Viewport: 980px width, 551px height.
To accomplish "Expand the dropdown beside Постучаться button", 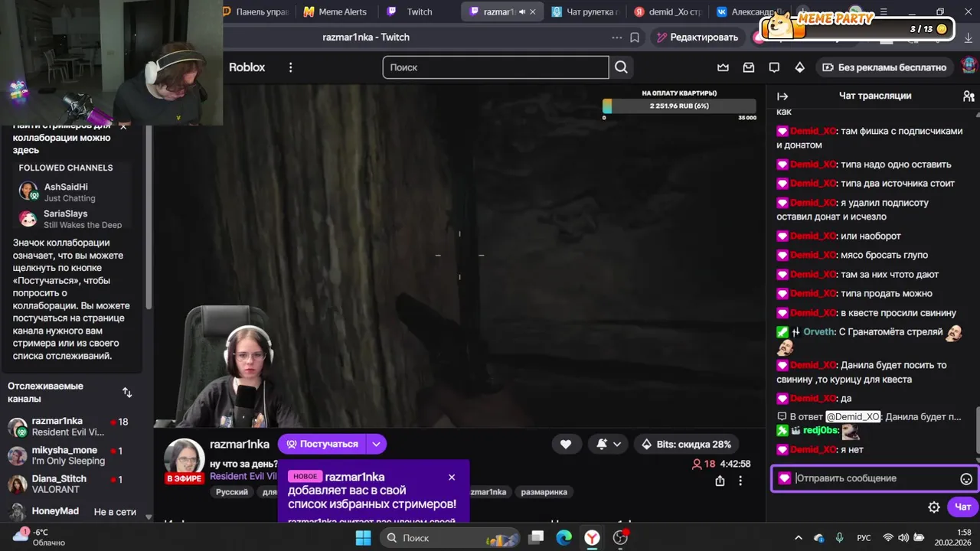I will [376, 444].
